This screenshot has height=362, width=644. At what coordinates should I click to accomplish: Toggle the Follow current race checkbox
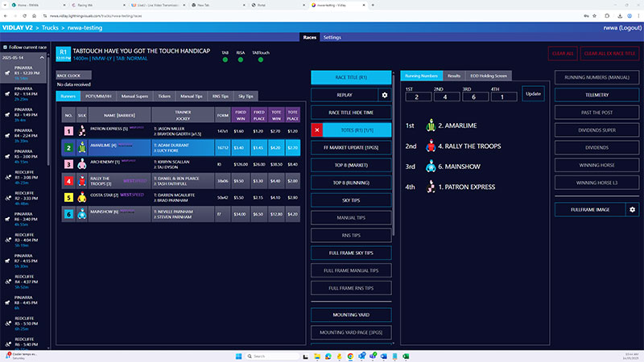[4, 48]
